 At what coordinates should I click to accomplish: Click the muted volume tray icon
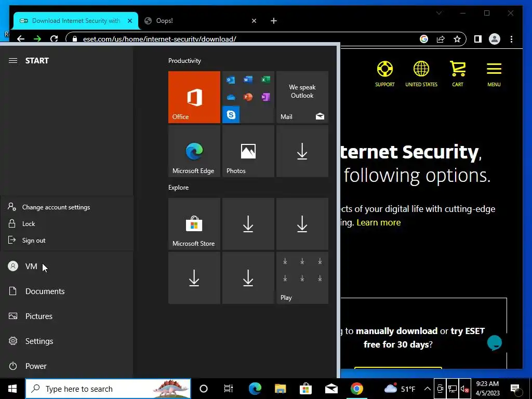(465, 389)
